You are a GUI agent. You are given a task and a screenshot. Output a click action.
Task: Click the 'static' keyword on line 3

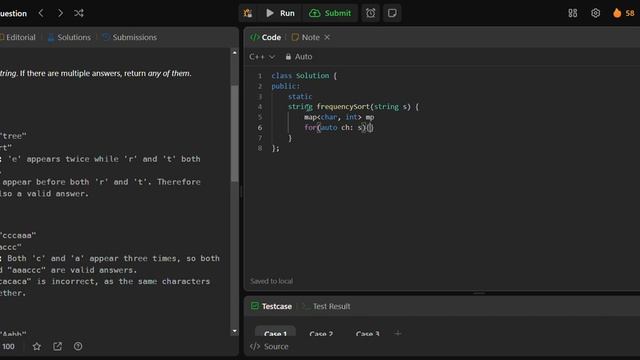tap(300, 96)
